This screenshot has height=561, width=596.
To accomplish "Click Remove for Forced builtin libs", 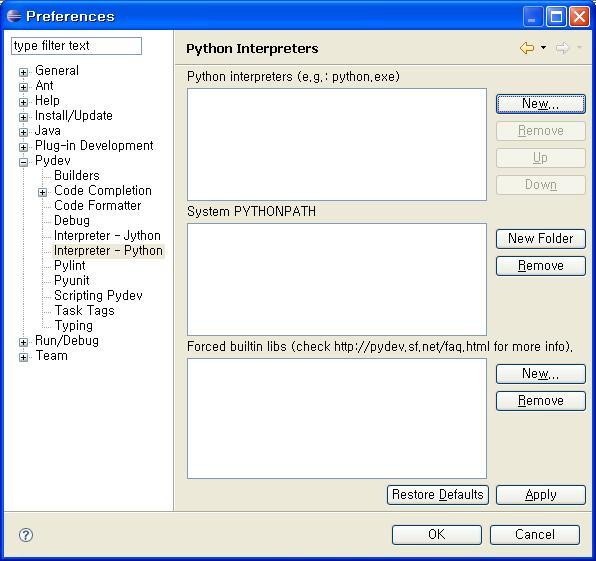I will (x=541, y=401).
